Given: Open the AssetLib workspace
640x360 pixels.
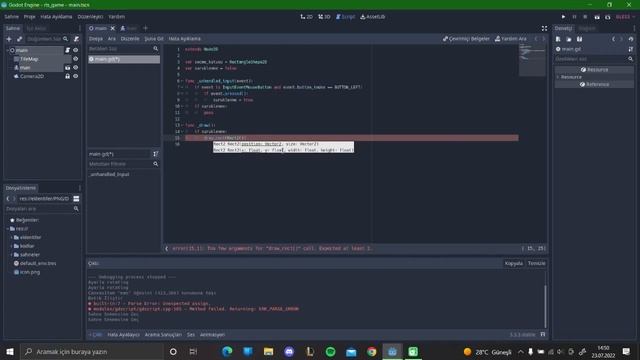Looking at the screenshot, I should pos(373,17).
